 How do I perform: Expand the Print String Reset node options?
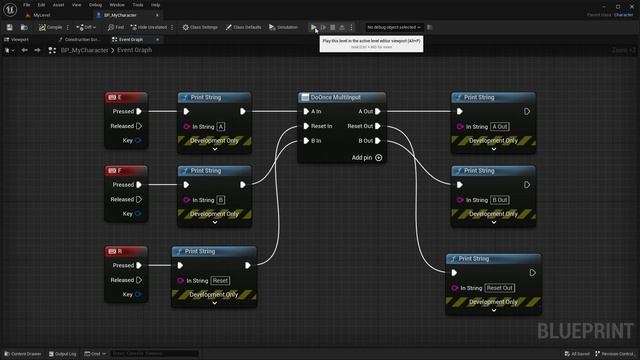pyautogui.click(x=215, y=303)
